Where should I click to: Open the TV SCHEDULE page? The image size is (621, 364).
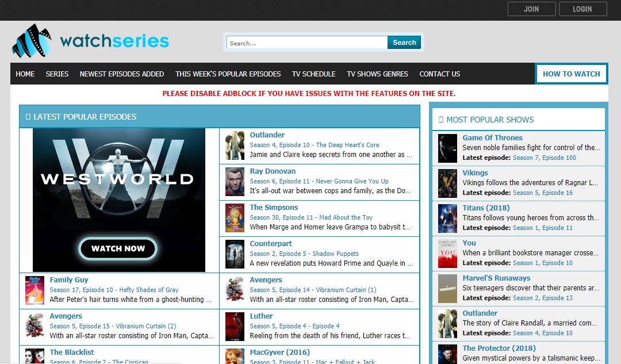pos(314,74)
